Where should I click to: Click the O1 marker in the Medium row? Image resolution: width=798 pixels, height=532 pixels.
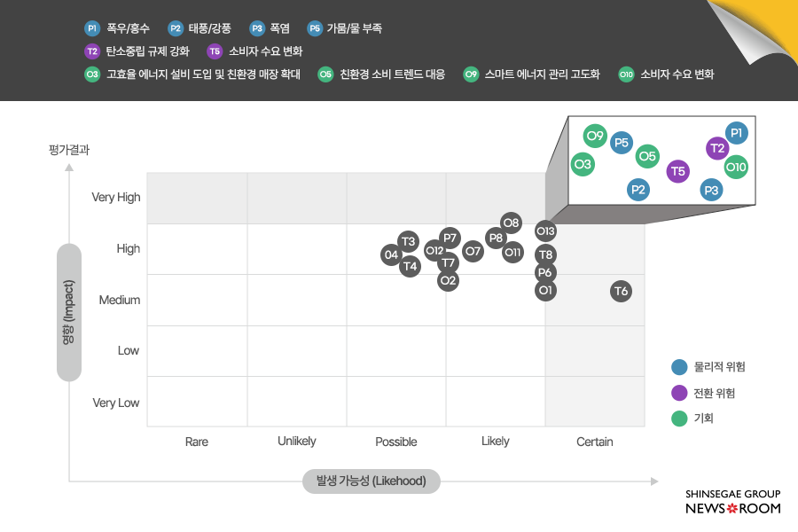tap(545, 290)
